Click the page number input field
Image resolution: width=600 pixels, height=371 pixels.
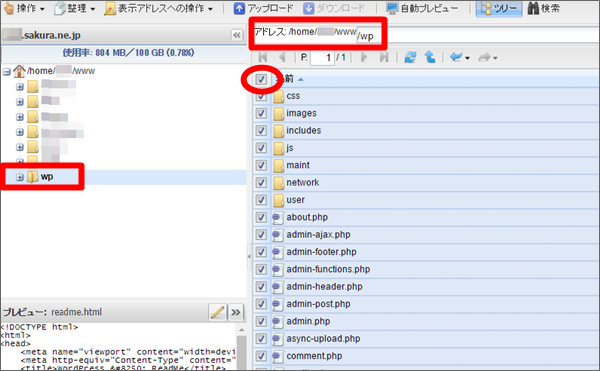coord(322,58)
